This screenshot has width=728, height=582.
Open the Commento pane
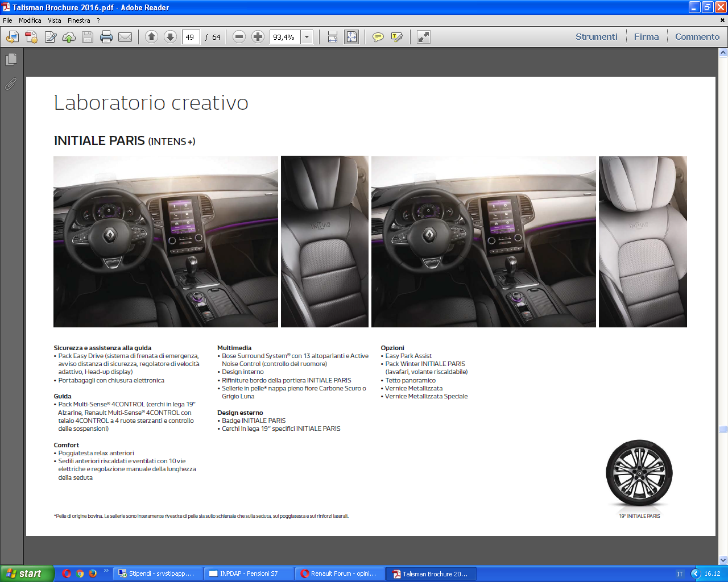[697, 37]
